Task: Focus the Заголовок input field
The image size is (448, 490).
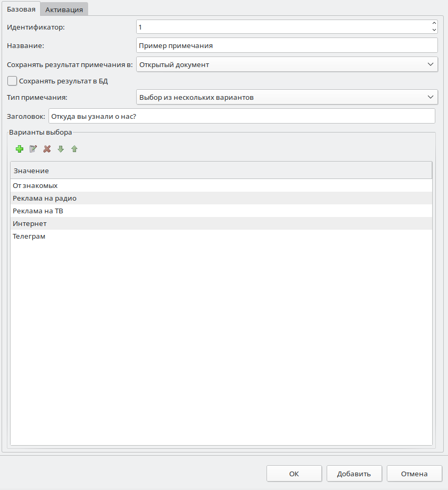Action: click(241, 116)
